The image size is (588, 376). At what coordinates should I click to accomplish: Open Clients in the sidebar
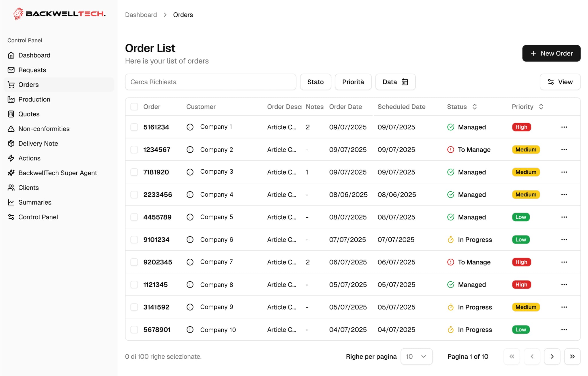[59, 187]
